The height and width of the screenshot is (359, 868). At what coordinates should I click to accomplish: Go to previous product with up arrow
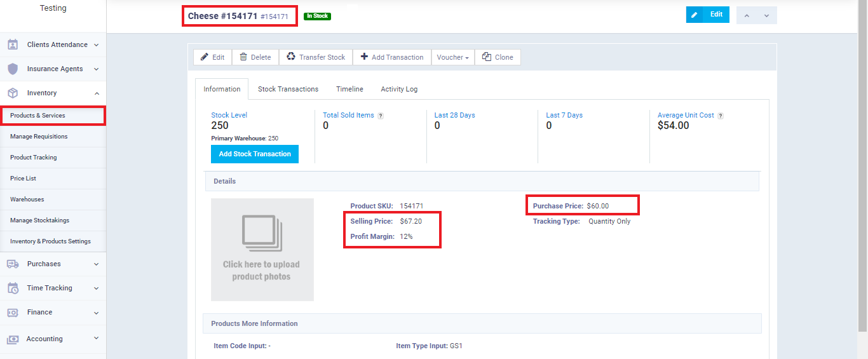pos(747,15)
